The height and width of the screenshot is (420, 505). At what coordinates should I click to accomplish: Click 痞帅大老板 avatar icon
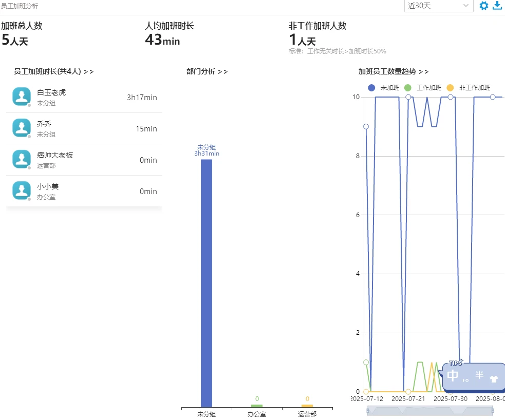(22, 159)
